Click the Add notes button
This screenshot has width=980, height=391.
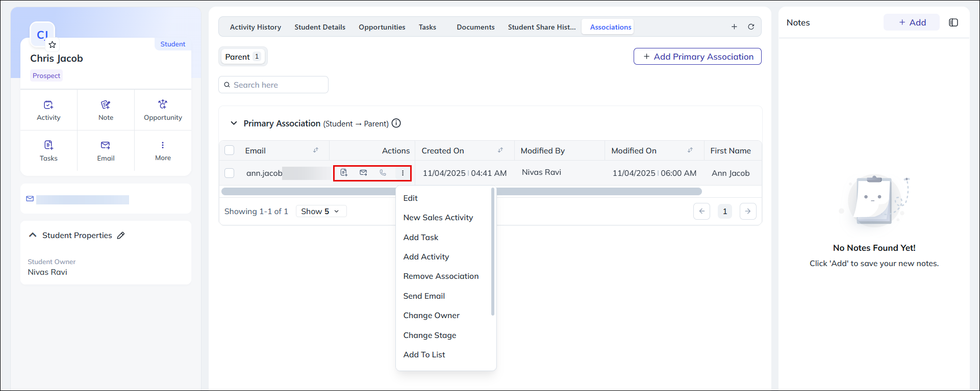pyautogui.click(x=911, y=22)
